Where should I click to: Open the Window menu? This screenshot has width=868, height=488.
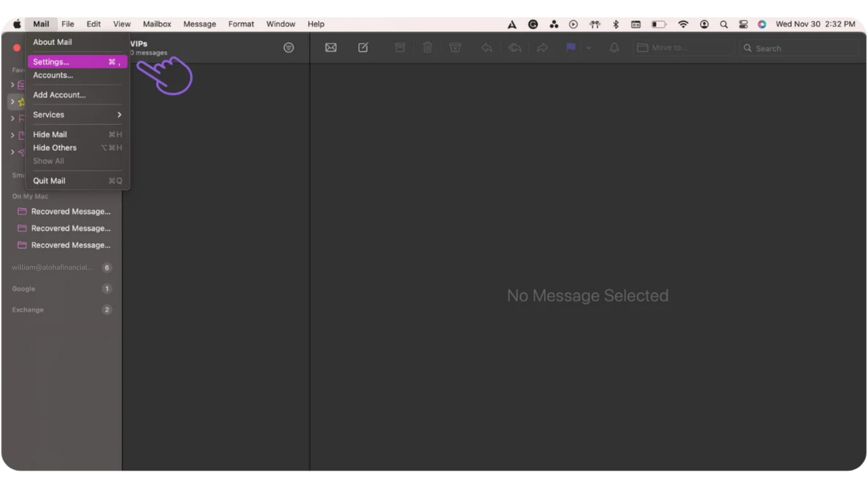tap(280, 24)
